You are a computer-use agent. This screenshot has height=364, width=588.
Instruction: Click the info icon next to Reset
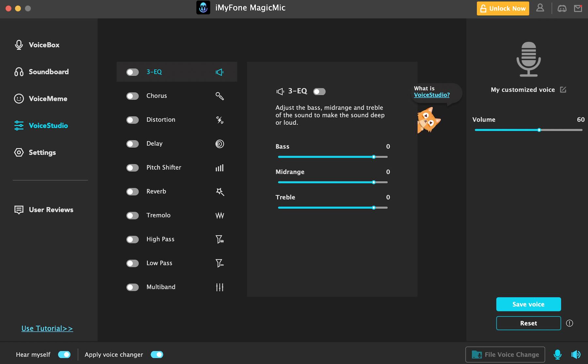coord(569,323)
